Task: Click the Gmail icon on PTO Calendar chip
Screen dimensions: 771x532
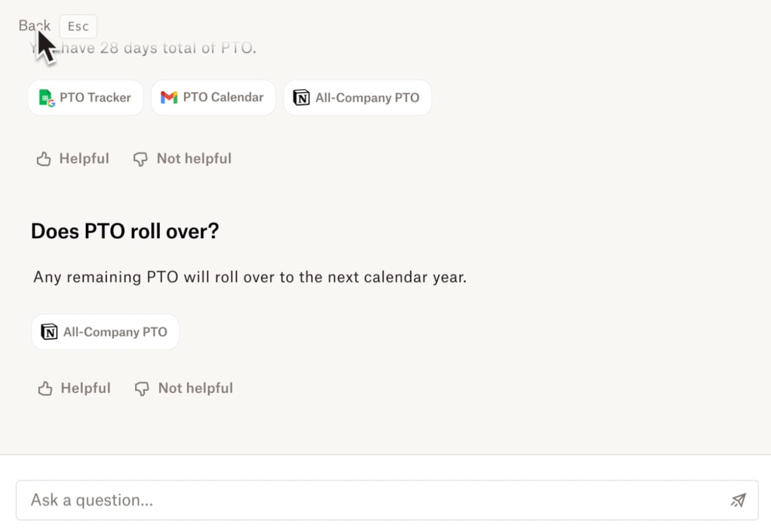Action: coord(169,98)
